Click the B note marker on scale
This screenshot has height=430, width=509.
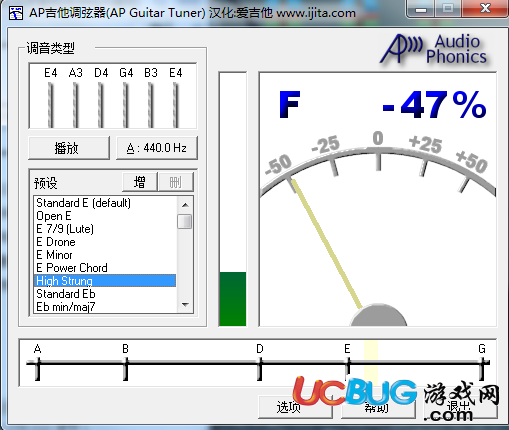(x=126, y=368)
